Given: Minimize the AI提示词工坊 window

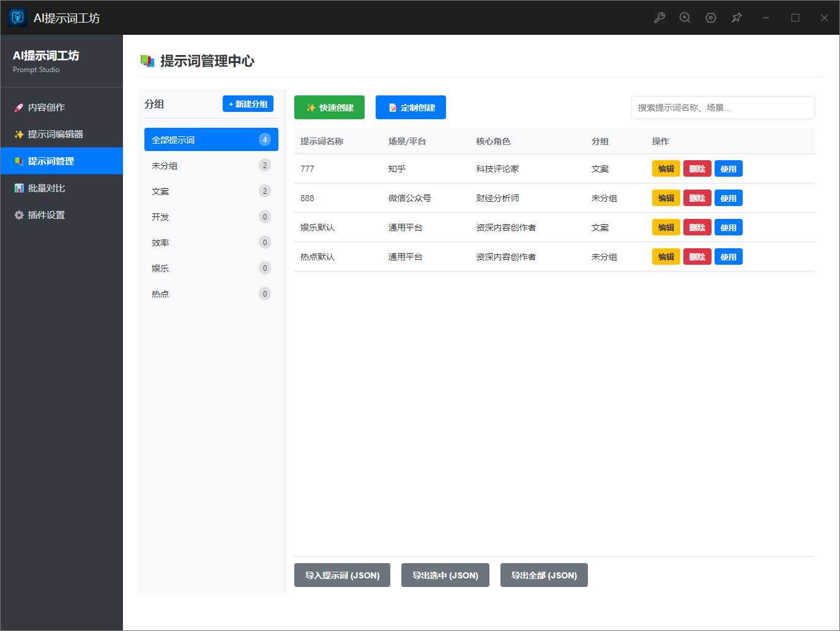Looking at the screenshot, I should (x=766, y=18).
